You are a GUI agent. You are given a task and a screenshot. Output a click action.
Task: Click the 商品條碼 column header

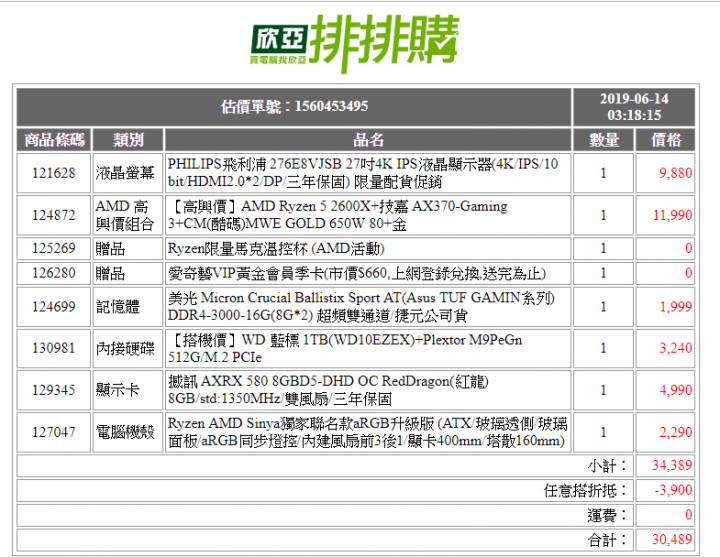pos(54,140)
